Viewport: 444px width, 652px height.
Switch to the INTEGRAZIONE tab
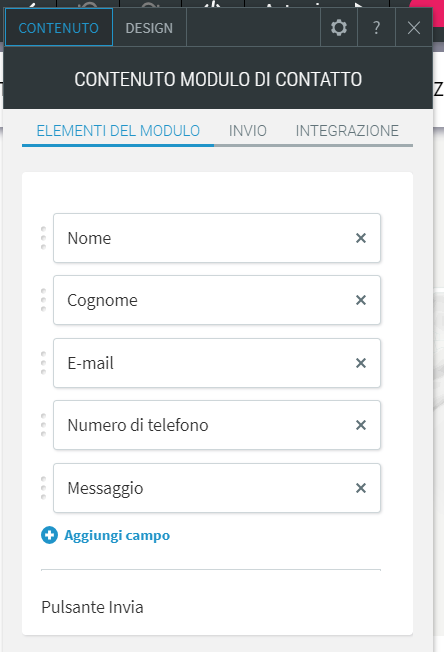click(x=347, y=131)
